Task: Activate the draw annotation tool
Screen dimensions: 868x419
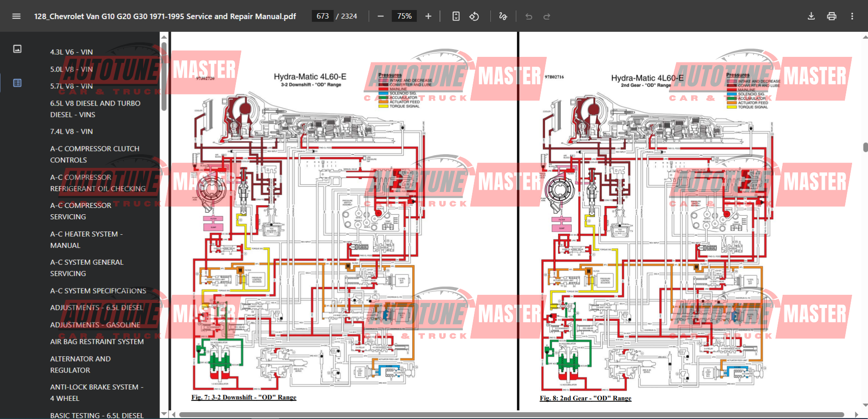Action: click(x=503, y=16)
